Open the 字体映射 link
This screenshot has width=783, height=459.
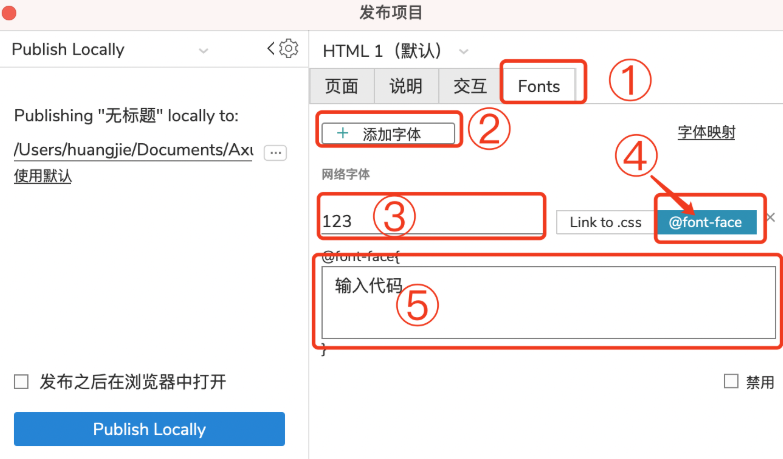click(706, 132)
